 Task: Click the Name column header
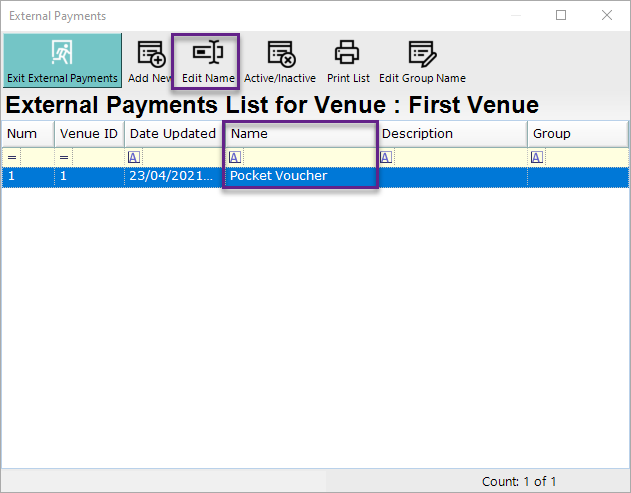[x=300, y=134]
